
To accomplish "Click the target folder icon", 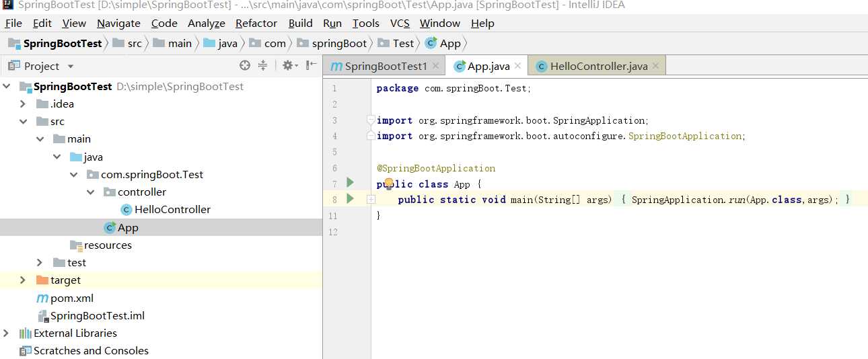I will click(x=42, y=280).
